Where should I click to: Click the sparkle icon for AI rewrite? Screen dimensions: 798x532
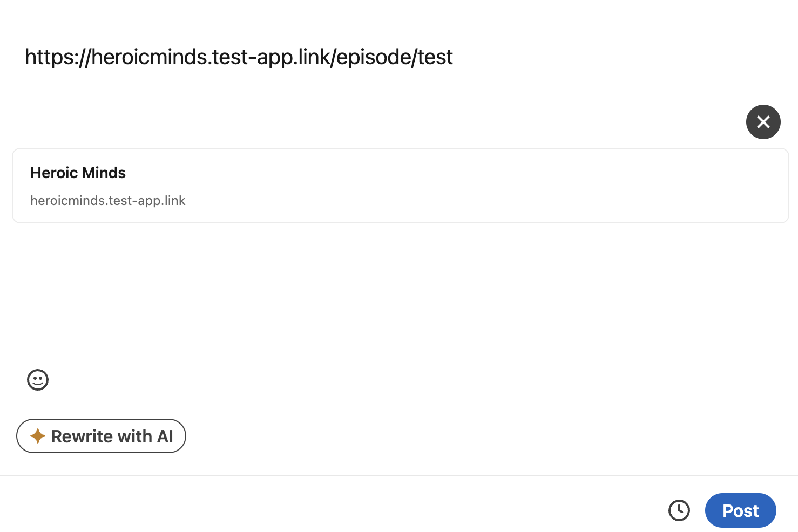click(37, 436)
